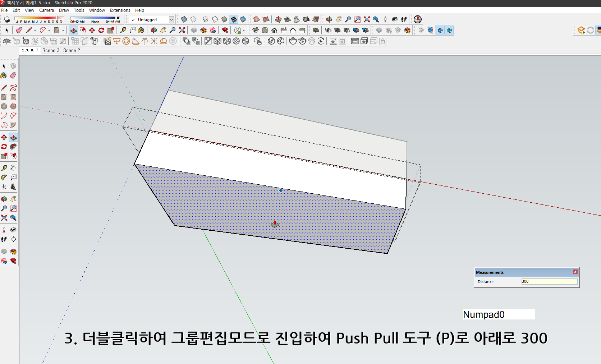Click the Distance input field showing 300

pyautogui.click(x=549, y=281)
